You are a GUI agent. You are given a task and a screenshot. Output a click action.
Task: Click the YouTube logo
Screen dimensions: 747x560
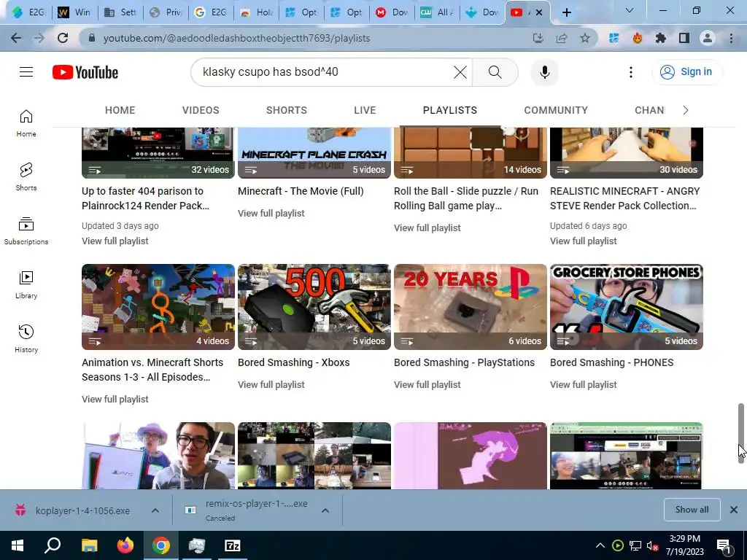coord(85,72)
